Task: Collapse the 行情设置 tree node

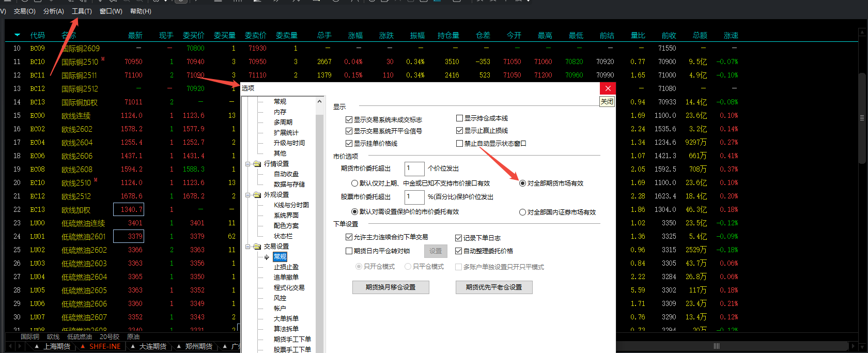Action: point(248,164)
